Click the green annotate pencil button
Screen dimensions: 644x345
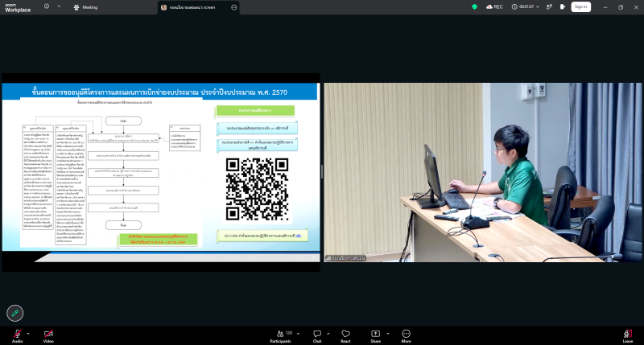14,313
